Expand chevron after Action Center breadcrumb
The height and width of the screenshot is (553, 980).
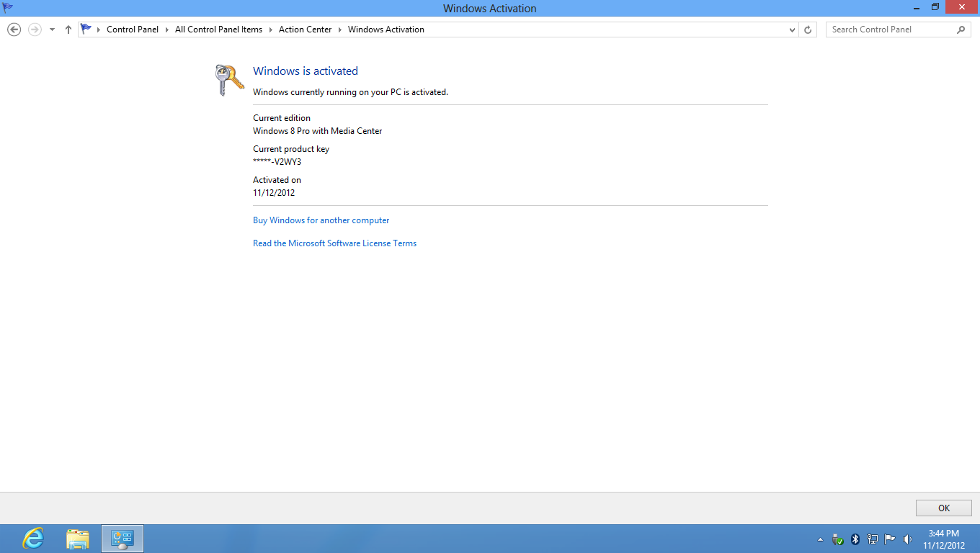click(340, 30)
